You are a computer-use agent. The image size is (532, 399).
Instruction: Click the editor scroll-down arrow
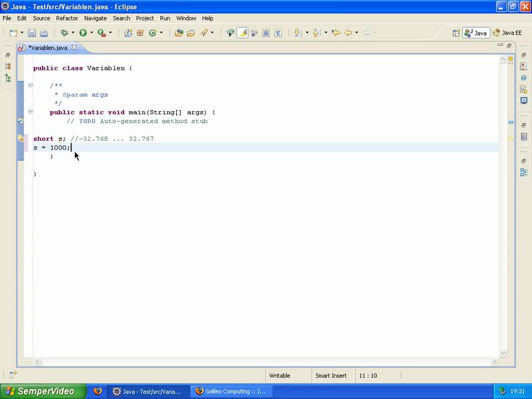503,353
